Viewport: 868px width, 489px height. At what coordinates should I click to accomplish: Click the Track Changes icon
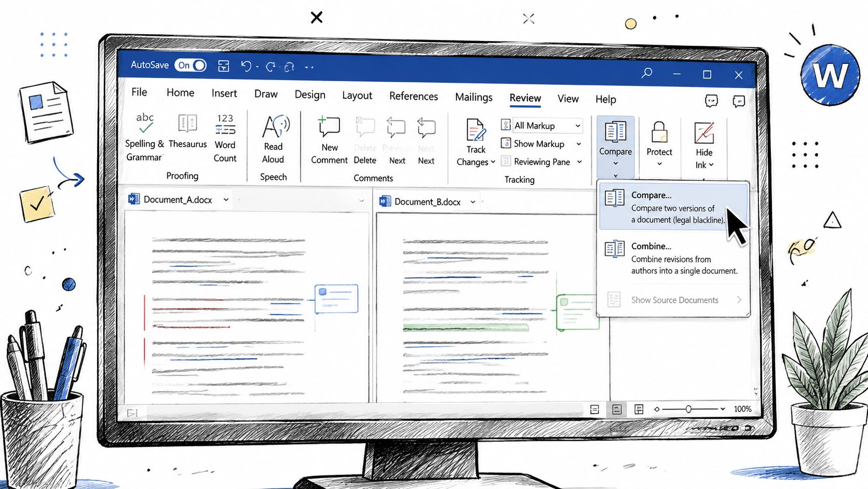[476, 130]
